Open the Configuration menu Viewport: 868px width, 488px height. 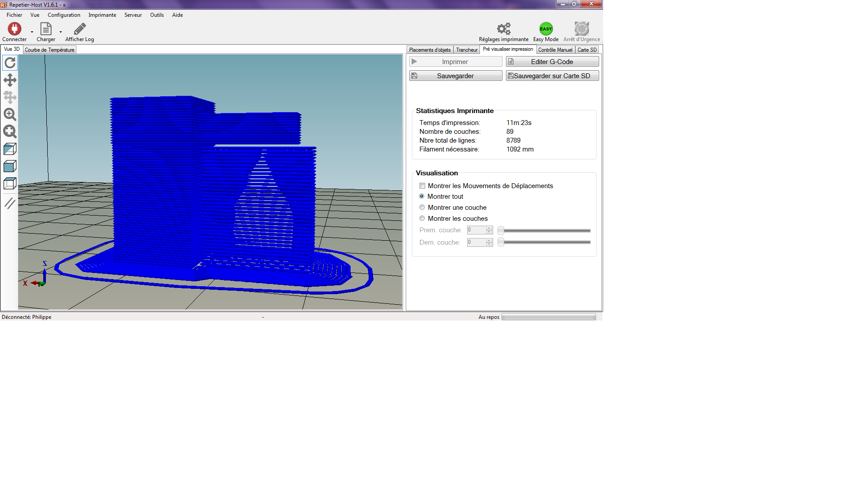tap(64, 15)
